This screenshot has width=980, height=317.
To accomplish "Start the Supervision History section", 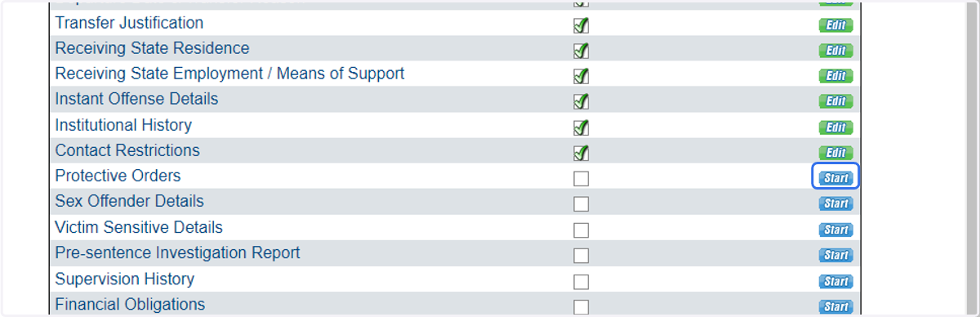I will coord(835,281).
